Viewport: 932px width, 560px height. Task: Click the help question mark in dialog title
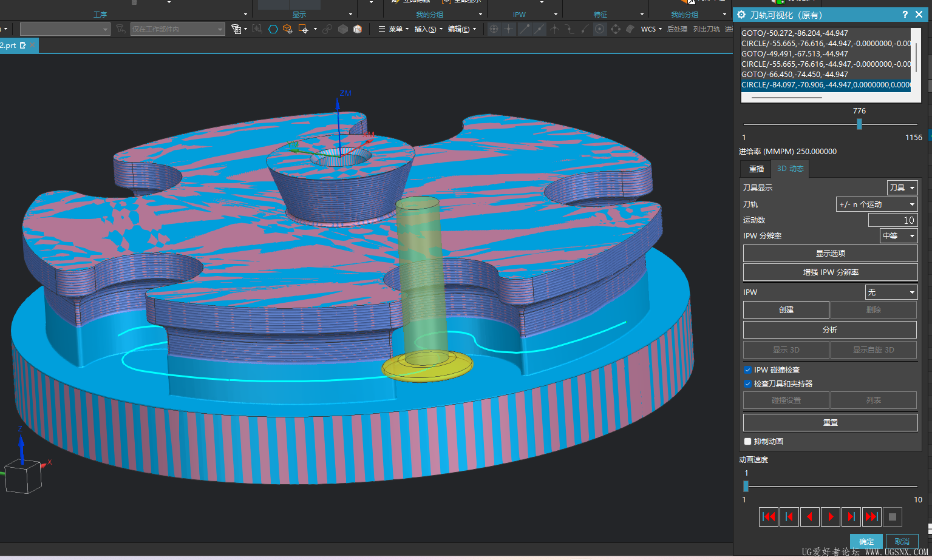905,15
